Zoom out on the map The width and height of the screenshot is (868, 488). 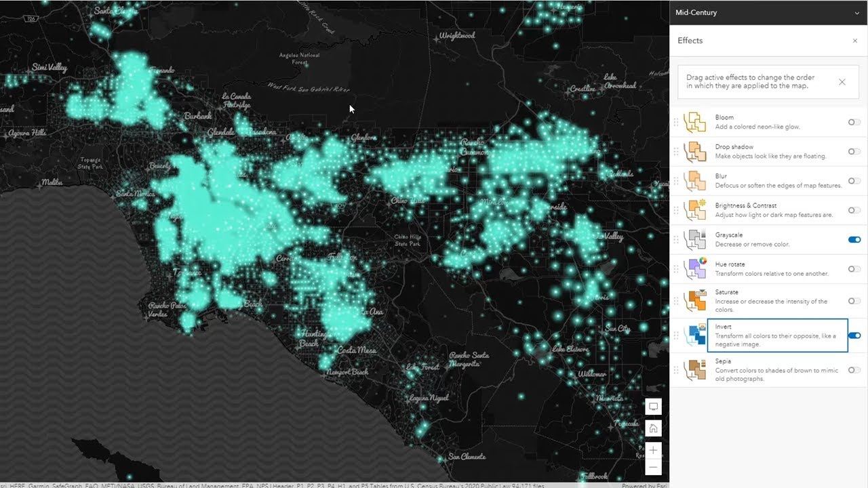tap(653, 468)
